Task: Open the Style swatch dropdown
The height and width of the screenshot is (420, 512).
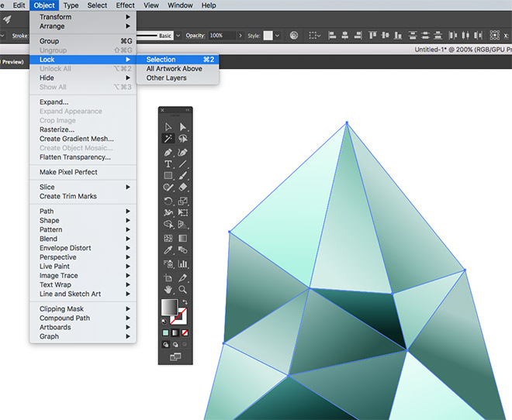Action: (x=278, y=36)
